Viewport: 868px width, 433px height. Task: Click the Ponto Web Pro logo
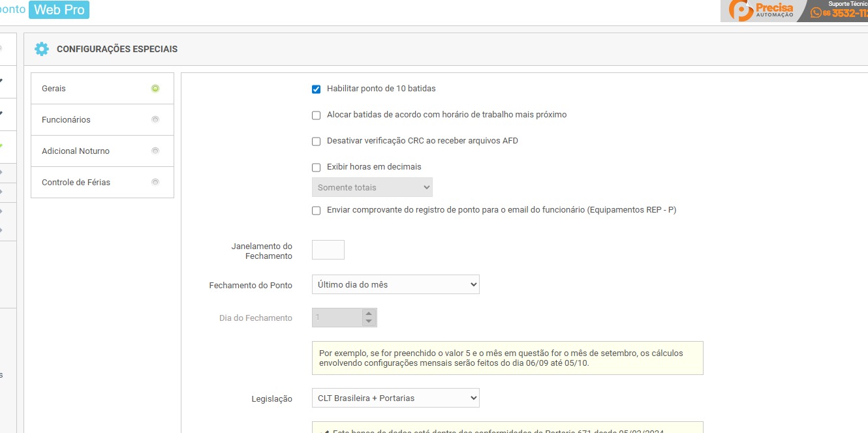pos(44,10)
